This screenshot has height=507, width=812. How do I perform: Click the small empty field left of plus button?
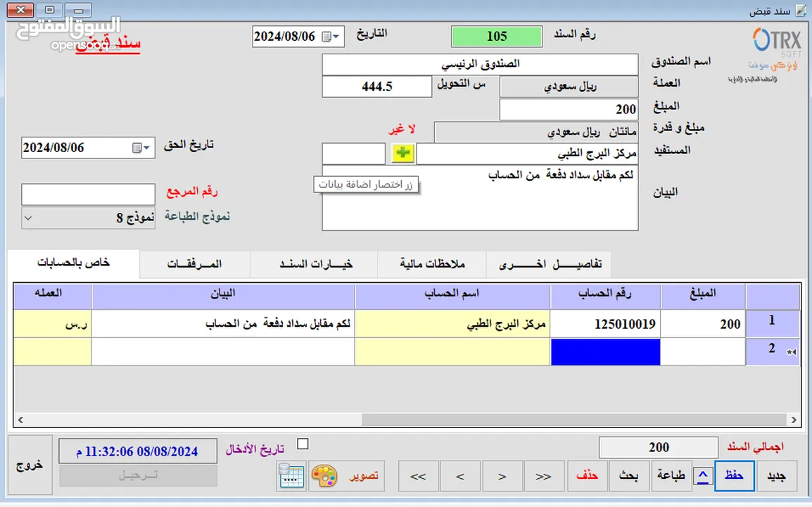coord(354,154)
